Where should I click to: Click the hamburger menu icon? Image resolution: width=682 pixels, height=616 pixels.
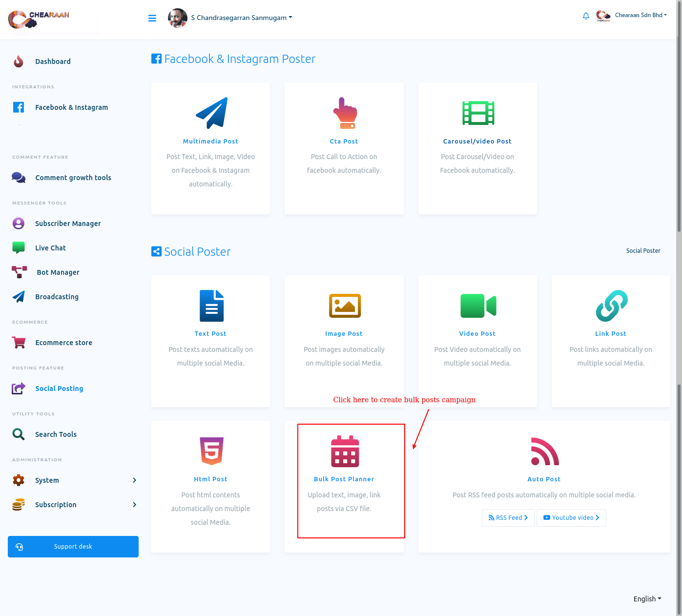click(x=152, y=18)
